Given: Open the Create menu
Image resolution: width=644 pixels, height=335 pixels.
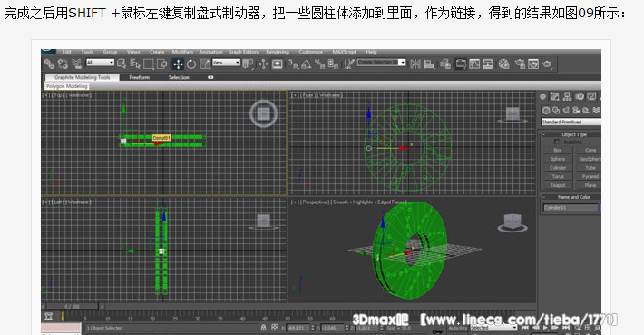Looking at the screenshot, I should [x=157, y=52].
